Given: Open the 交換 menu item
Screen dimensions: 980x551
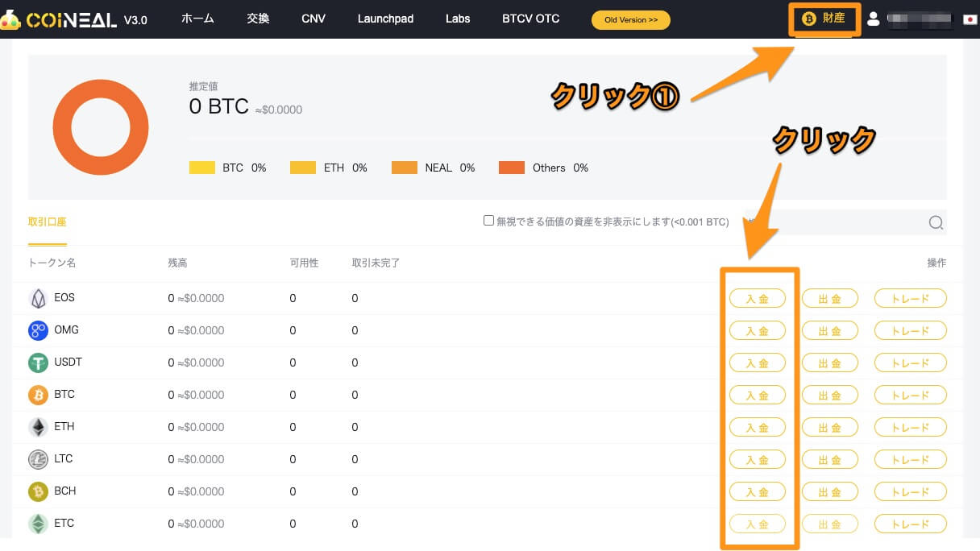Looking at the screenshot, I should click(258, 19).
